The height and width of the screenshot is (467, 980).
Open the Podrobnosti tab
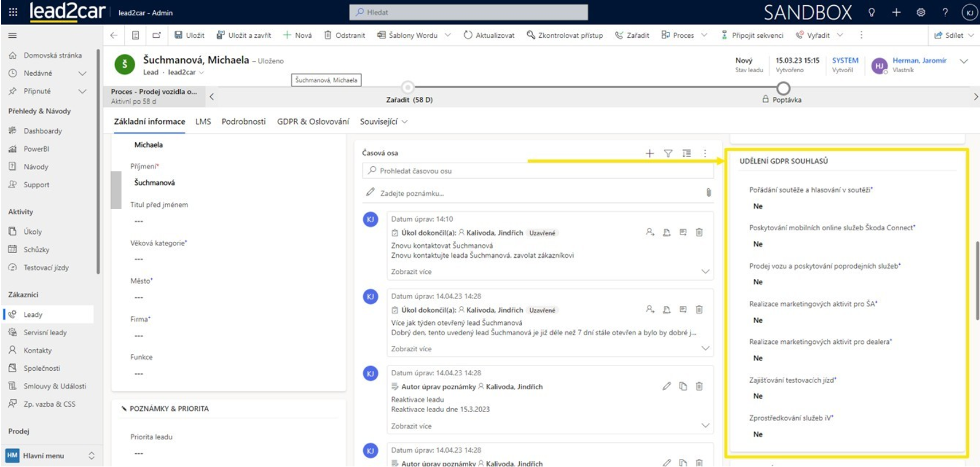[x=244, y=121]
